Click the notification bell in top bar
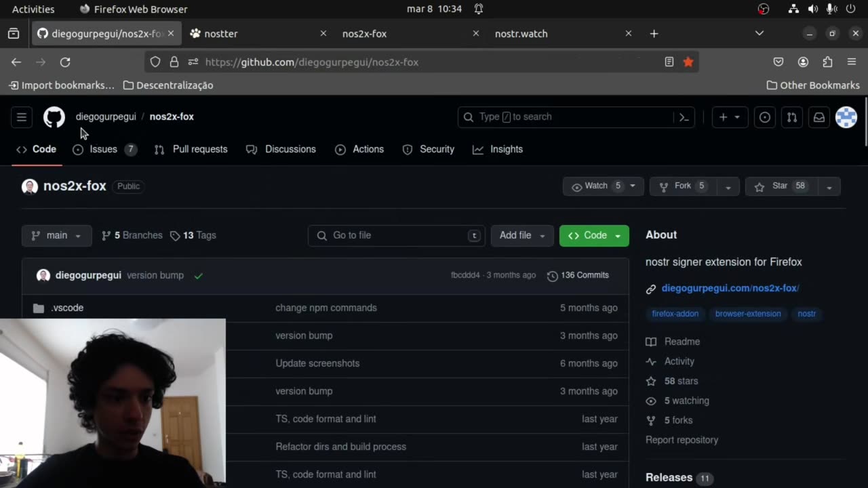 click(479, 9)
